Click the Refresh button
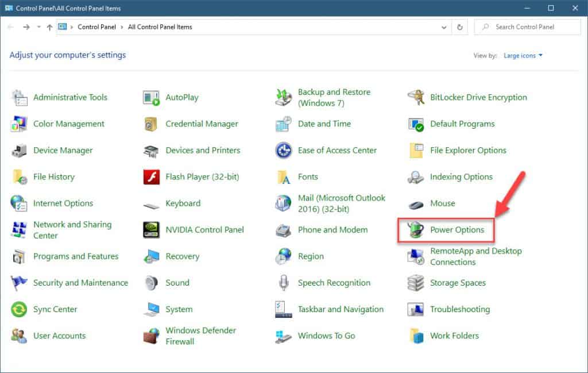Screen dimensions: 588x373 tap(458, 26)
